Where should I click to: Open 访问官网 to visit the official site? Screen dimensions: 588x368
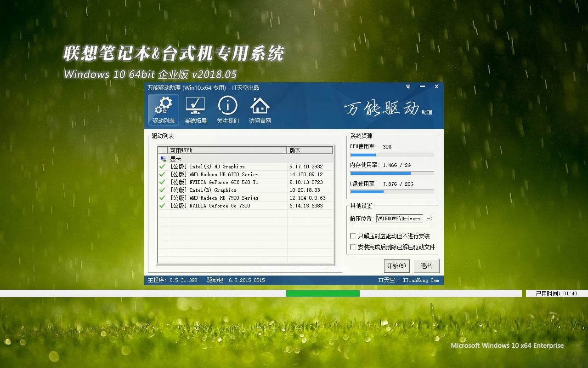(x=260, y=109)
